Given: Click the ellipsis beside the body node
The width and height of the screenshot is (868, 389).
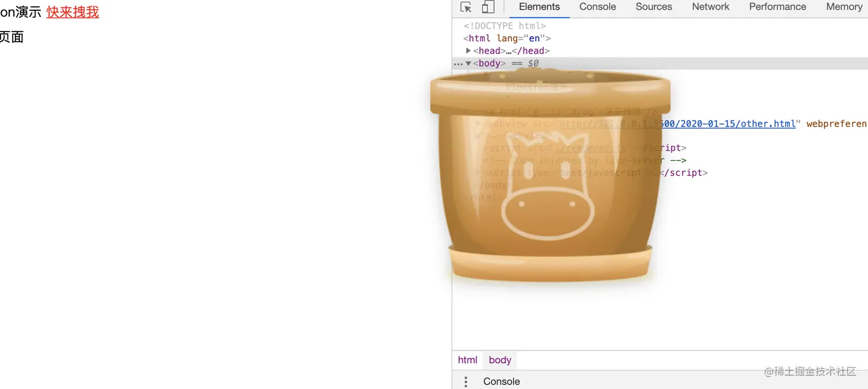Looking at the screenshot, I should coord(458,64).
